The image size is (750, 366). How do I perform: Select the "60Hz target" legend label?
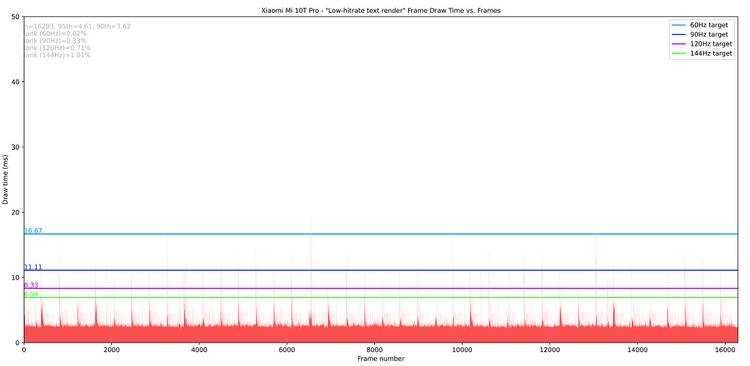(709, 25)
